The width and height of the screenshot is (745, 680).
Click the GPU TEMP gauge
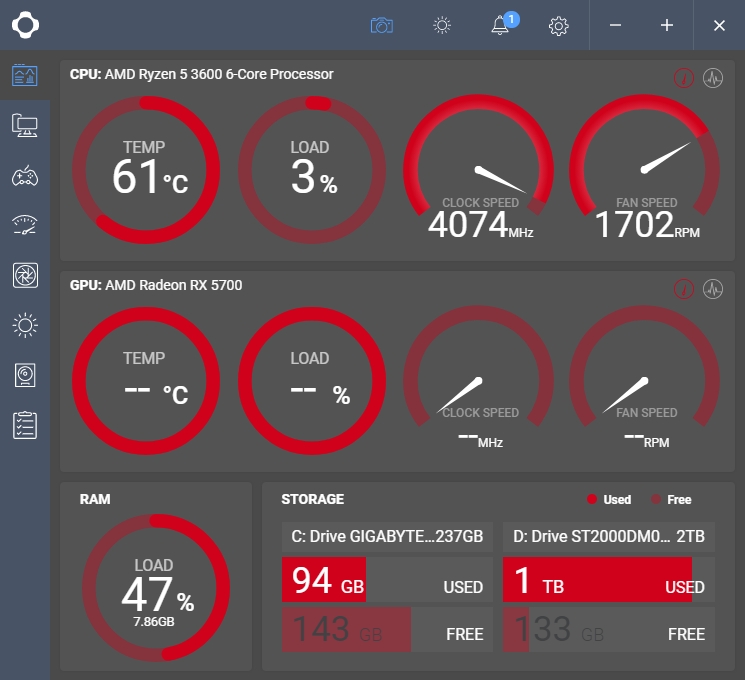click(x=146, y=381)
